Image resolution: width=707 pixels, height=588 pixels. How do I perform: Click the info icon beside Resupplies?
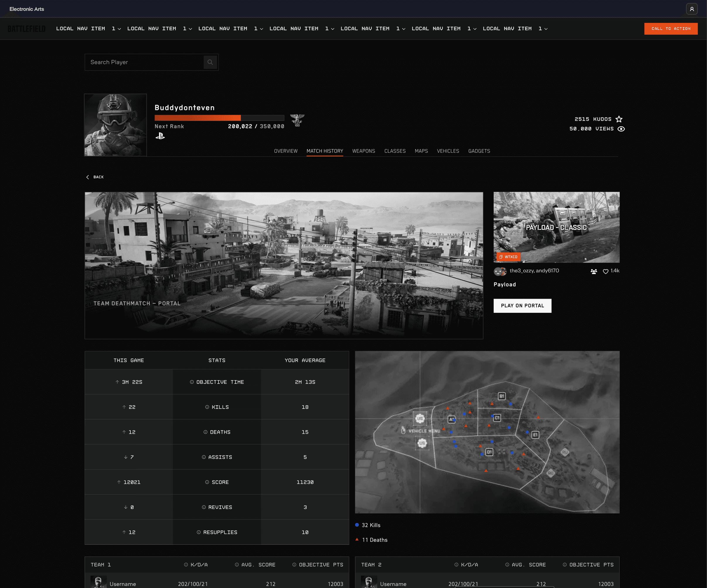click(199, 532)
